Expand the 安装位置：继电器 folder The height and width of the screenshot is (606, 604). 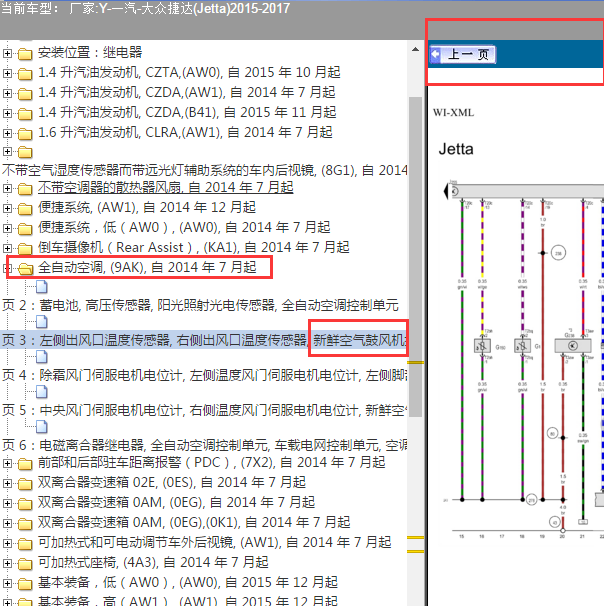click(x=7, y=53)
